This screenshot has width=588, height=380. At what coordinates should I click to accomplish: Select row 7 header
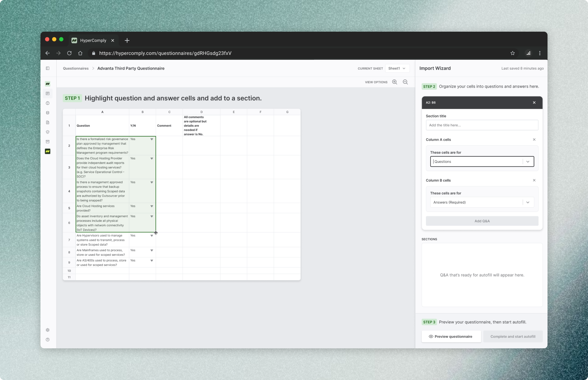(69, 240)
